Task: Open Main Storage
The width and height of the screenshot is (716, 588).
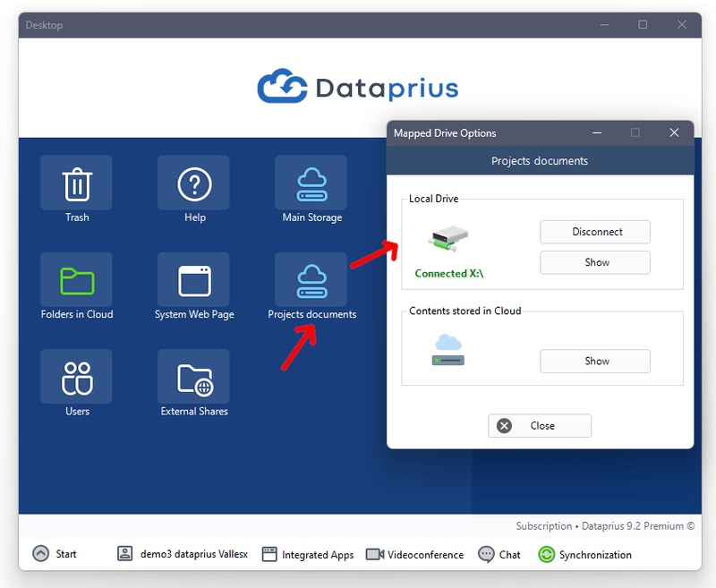Action: point(311,183)
